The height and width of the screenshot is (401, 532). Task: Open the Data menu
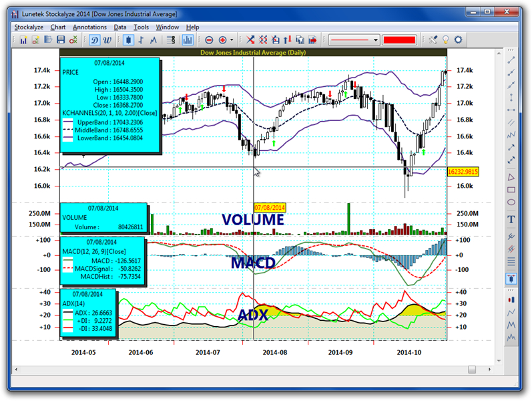tap(120, 27)
